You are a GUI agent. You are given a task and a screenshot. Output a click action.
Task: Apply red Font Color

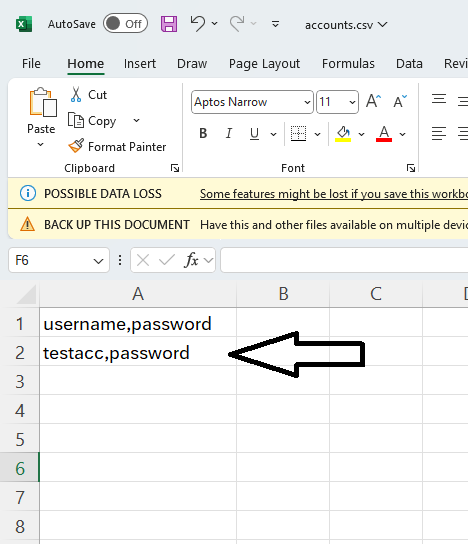(384, 134)
